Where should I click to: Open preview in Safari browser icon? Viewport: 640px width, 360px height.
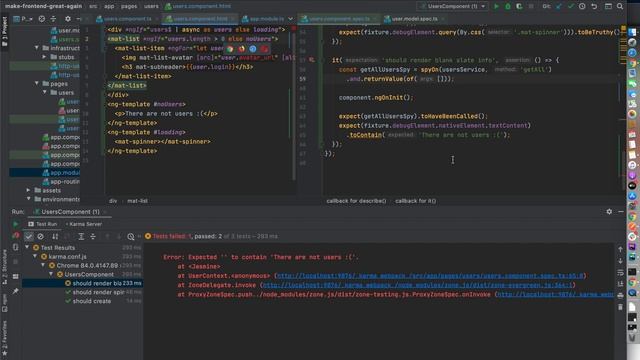(x=253, y=49)
